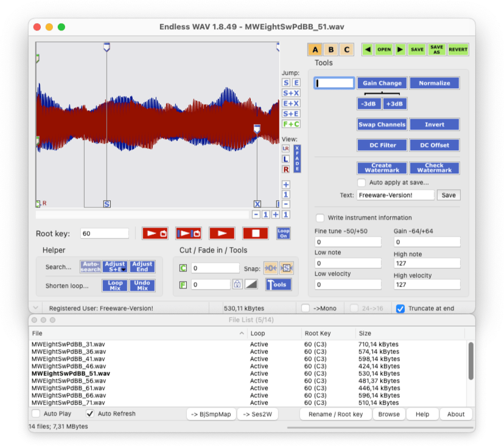Viewport: 504px width, 446px height.
Task: Click the SAVE AS button
Action: tap(437, 49)
